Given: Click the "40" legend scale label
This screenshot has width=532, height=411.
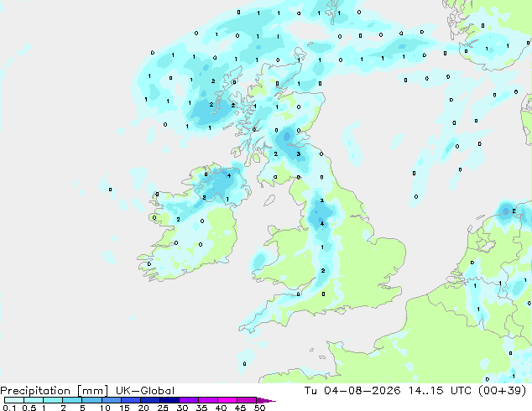Looking at the screenshot, I should point(221,408).
